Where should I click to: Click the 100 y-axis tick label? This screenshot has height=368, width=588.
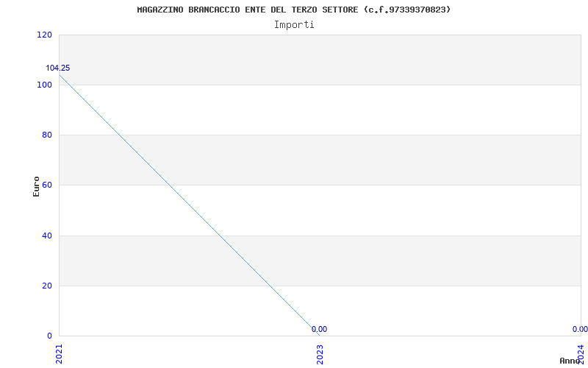pos(44,85)
